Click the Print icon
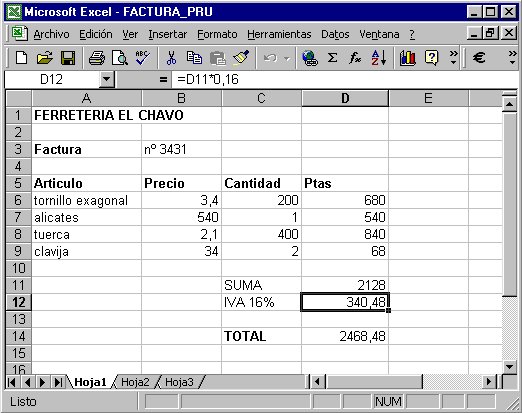 point(97,58)
